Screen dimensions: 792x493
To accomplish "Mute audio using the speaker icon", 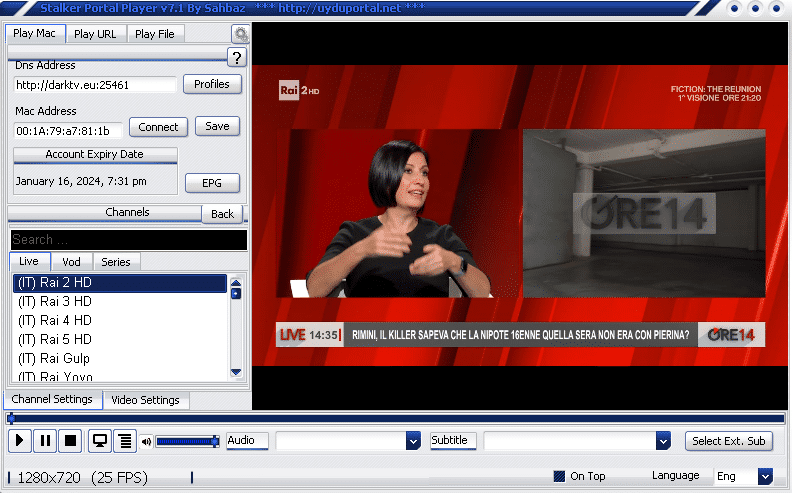I will (x=146, y=441).
